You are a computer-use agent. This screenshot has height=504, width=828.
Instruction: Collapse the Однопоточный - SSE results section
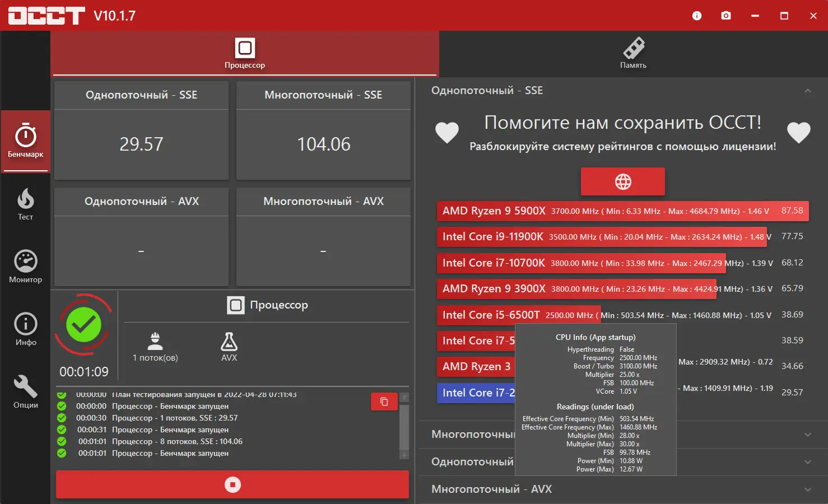pos(808,90)
